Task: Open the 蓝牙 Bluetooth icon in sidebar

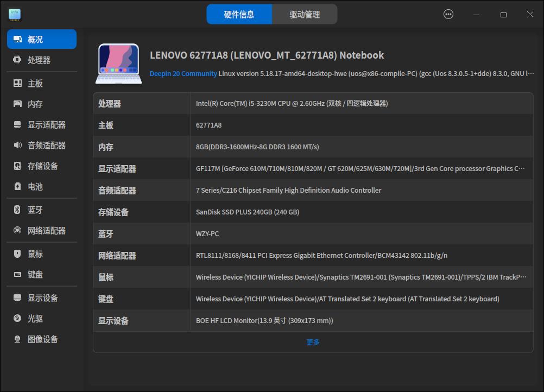Action: pos(17,210)
